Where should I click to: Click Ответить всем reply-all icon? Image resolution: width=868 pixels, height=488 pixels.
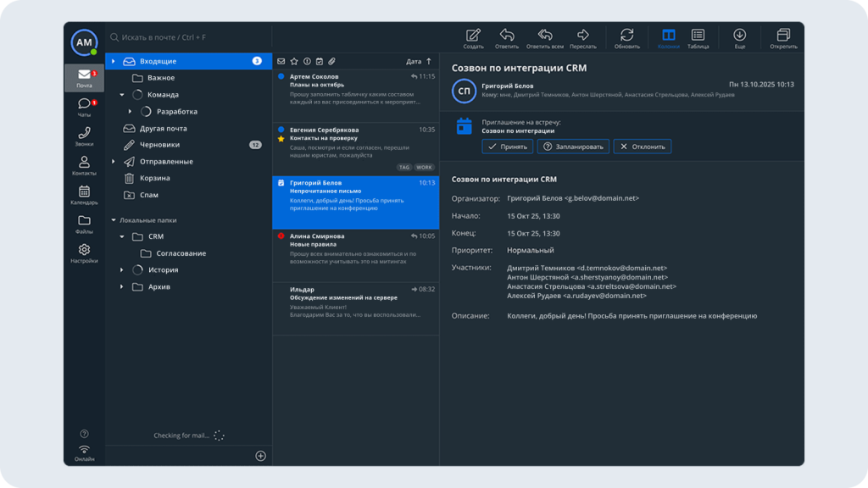point(545,36)
